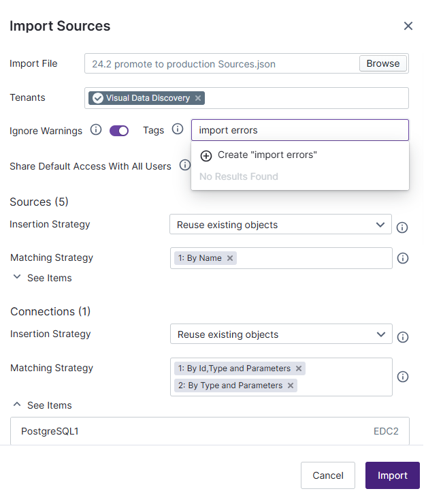Viewport: 426px width, 504px height.
Task: Open the Tags info icon
Action: click(178, 129)
